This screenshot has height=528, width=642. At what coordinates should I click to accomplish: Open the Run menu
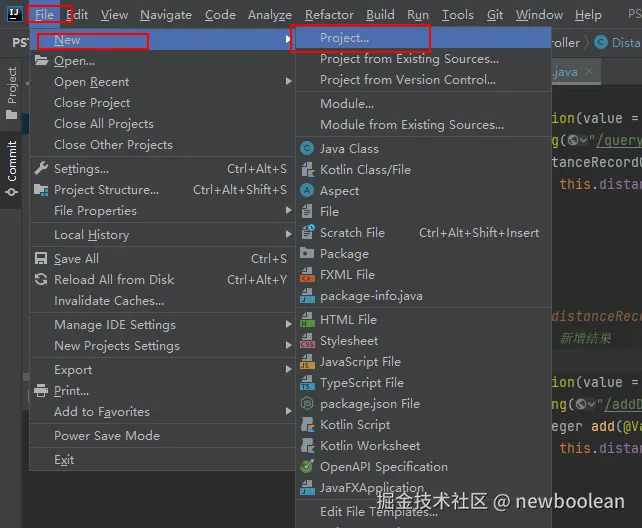pyautogui.click(x=418, y=15)
